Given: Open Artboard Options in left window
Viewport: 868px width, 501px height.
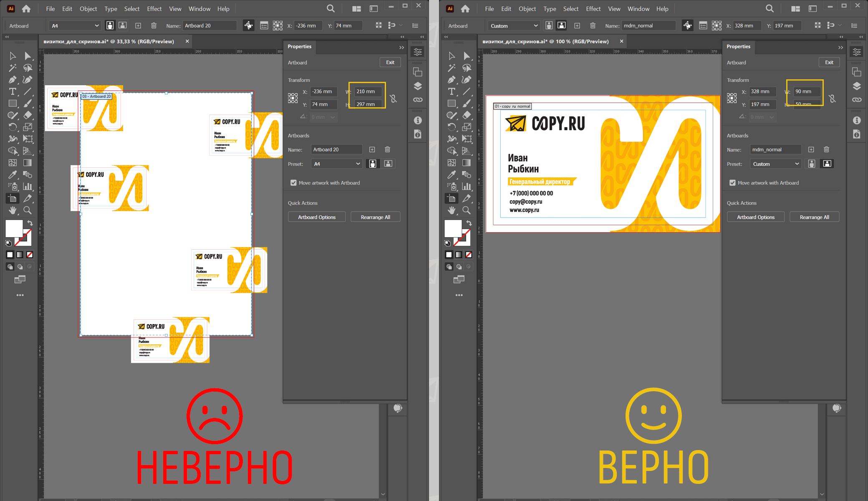Looking at the screenshot, I should pos(317,217).
